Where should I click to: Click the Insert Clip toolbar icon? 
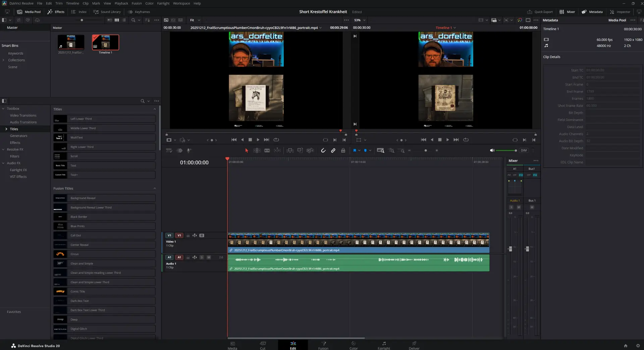click(290, 151)
